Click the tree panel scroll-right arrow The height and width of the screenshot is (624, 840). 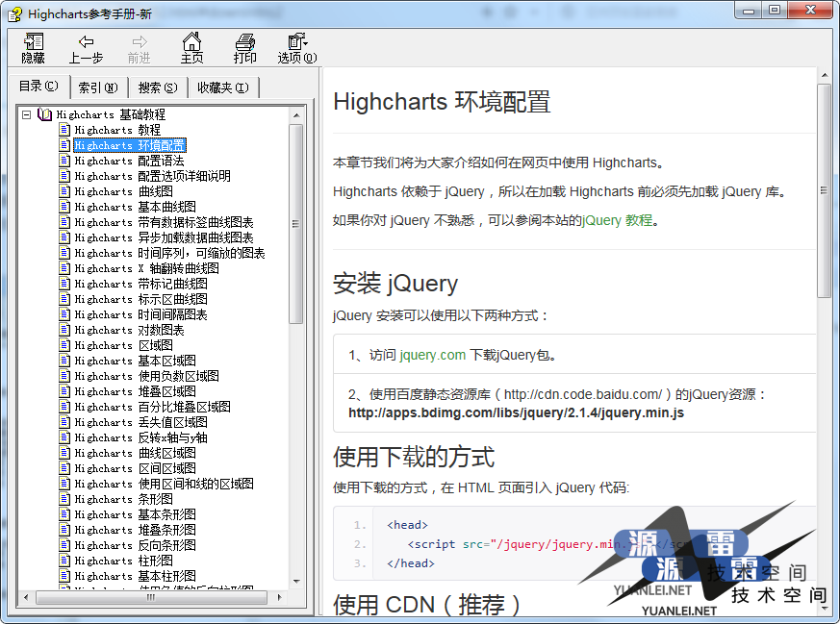coord(279,597)
